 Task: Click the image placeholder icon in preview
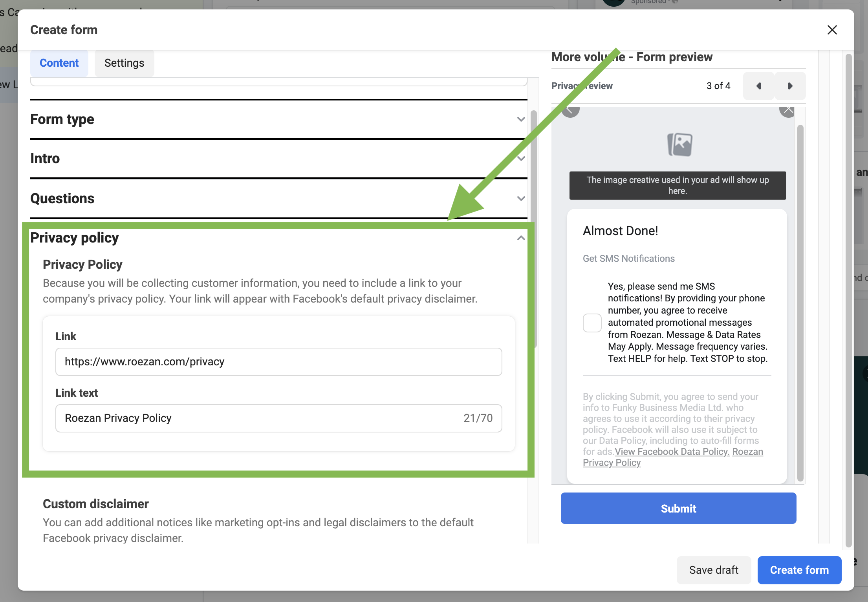pos(679,144)
